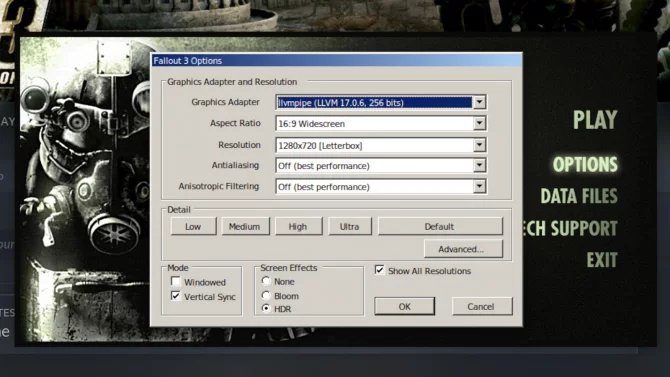Click the Resolution label
Viewport: 670px width, 377px height.
239,145
